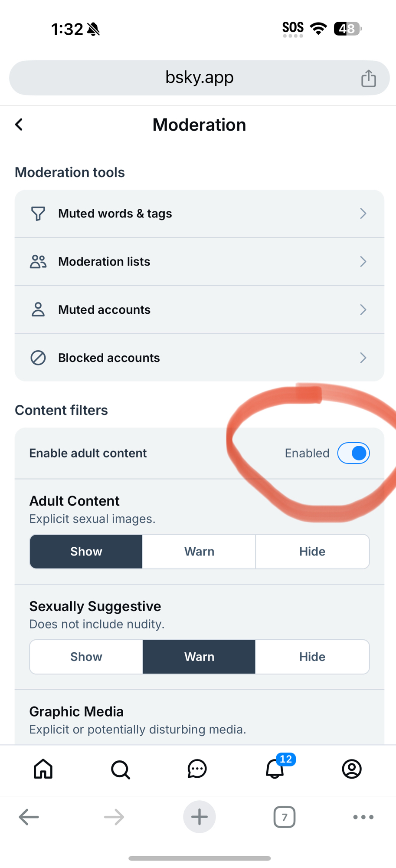Open the share icon in address bar

pyautogui.click(x=368, y=79)
